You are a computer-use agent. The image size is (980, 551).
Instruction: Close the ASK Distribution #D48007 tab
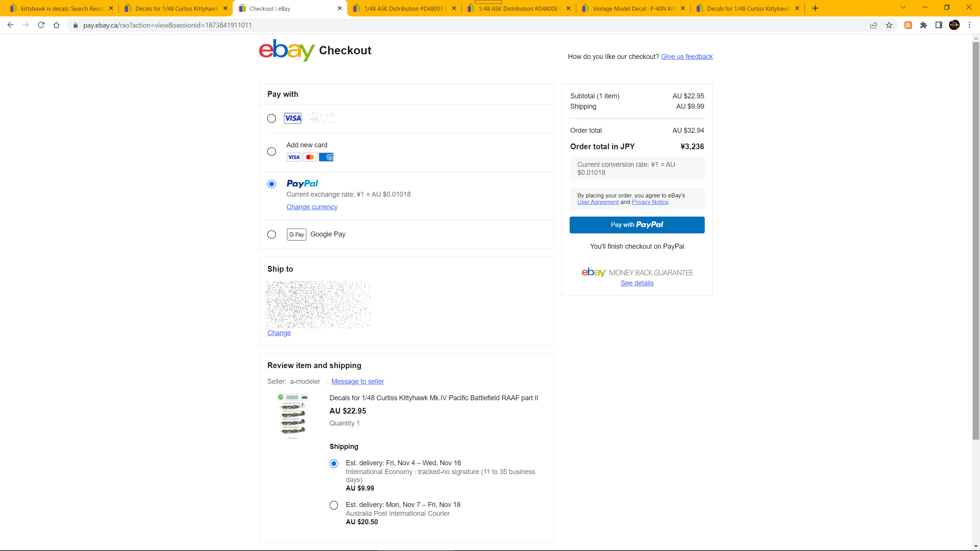point(454,8)
